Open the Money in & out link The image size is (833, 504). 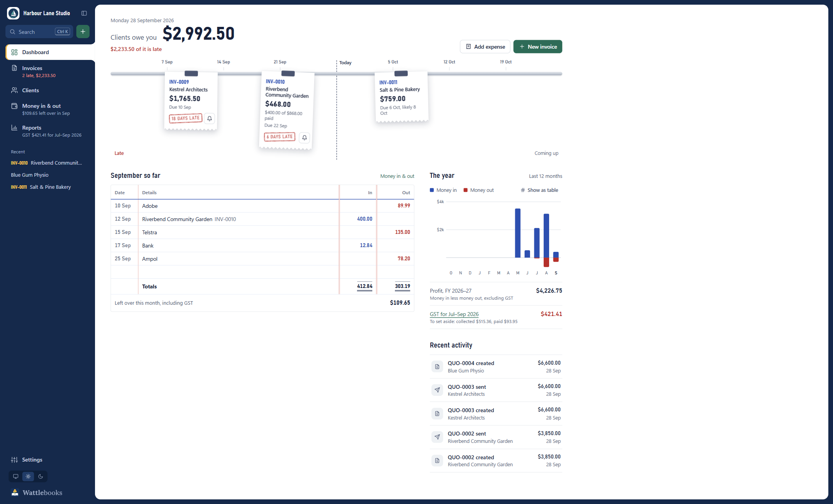[x=397, y=176]
